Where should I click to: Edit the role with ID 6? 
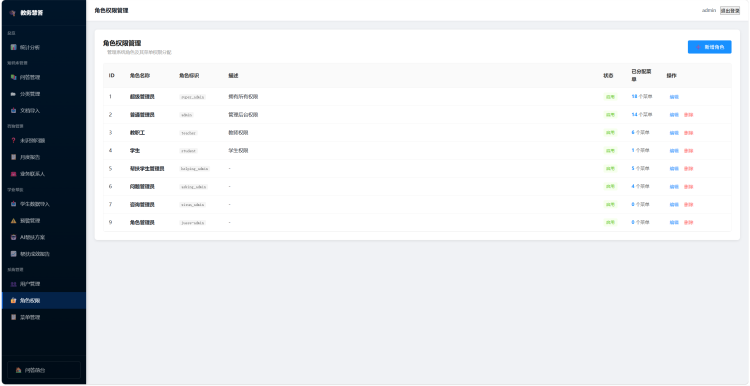point(674,187)
